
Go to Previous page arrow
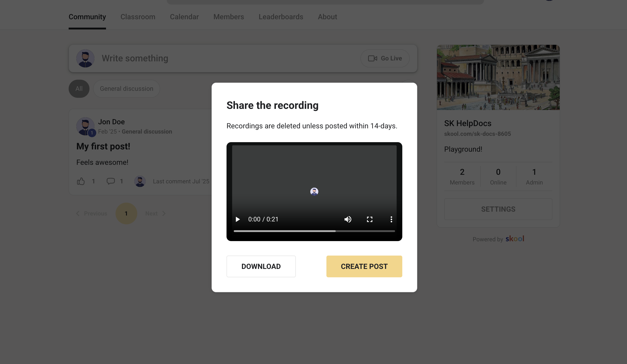(x=92, y=213)
